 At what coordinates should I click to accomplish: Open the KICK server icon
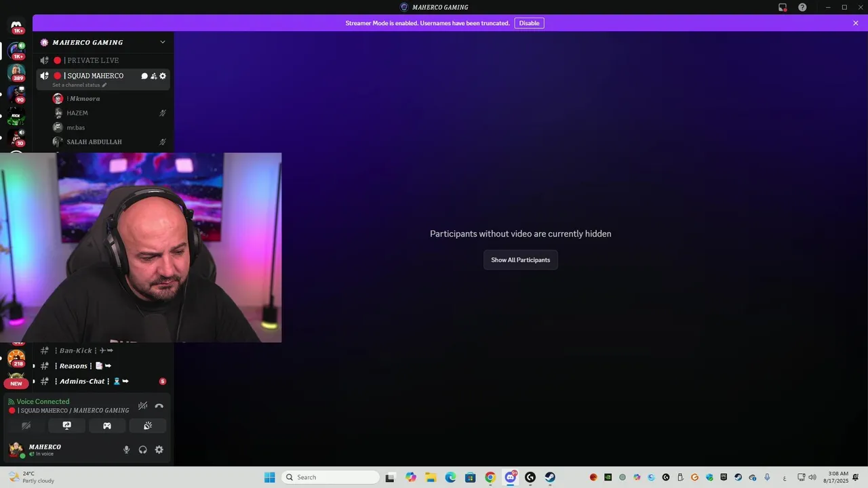(16, 117)
